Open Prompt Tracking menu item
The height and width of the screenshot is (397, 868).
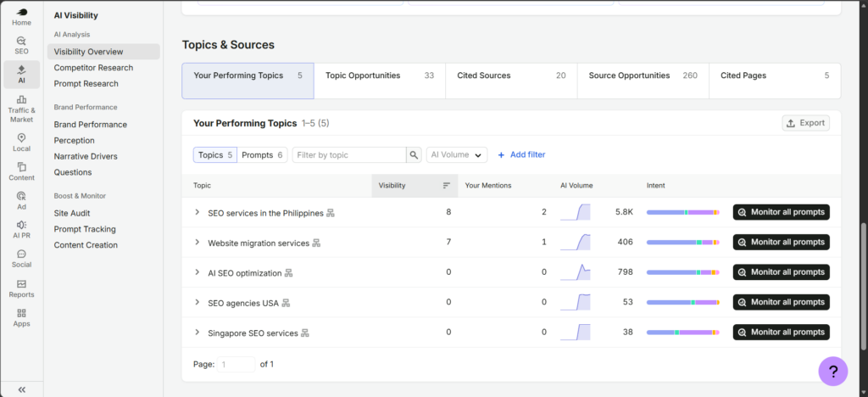click(x=85, y=229)
